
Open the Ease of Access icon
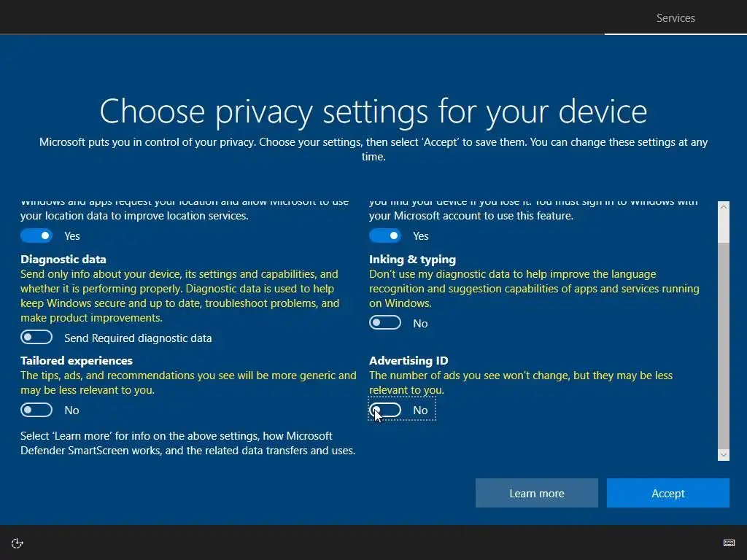[18, 543]
